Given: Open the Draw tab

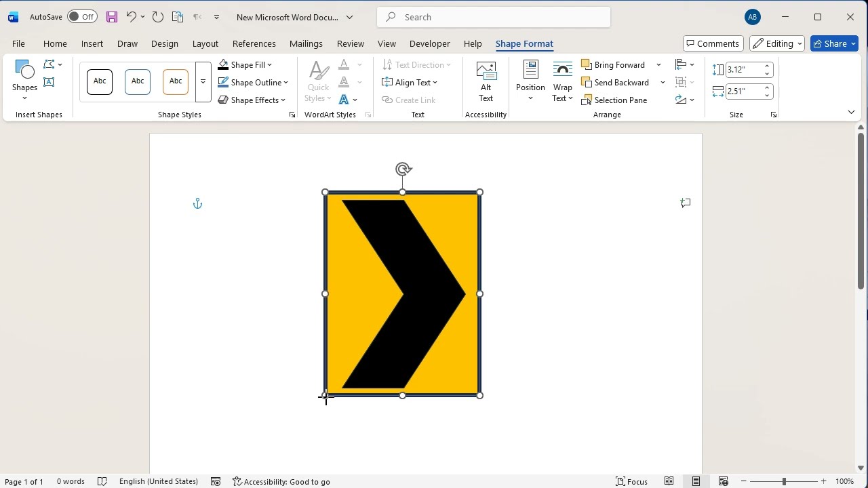Looking at the screenshot, I should click(127, 43).
